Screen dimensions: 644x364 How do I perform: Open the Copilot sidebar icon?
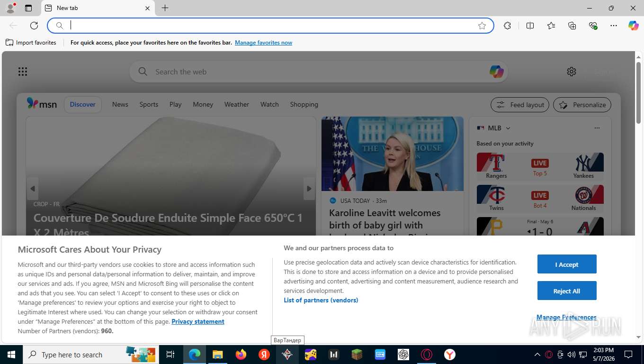634,26
